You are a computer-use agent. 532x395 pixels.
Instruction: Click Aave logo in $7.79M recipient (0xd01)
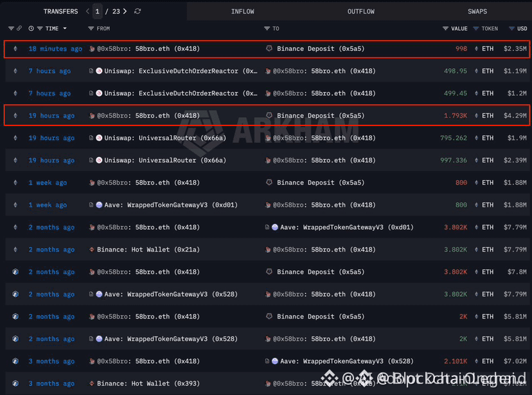pos(275,228)
